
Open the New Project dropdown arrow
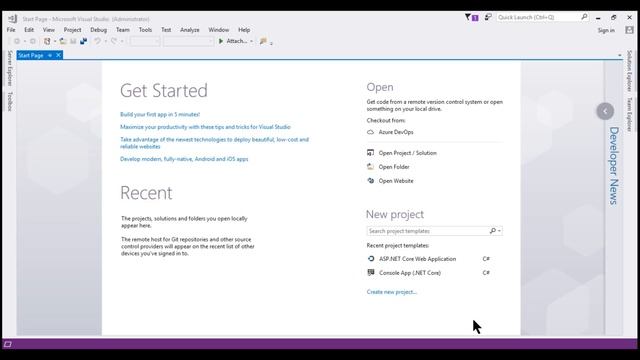pos(55,42)
